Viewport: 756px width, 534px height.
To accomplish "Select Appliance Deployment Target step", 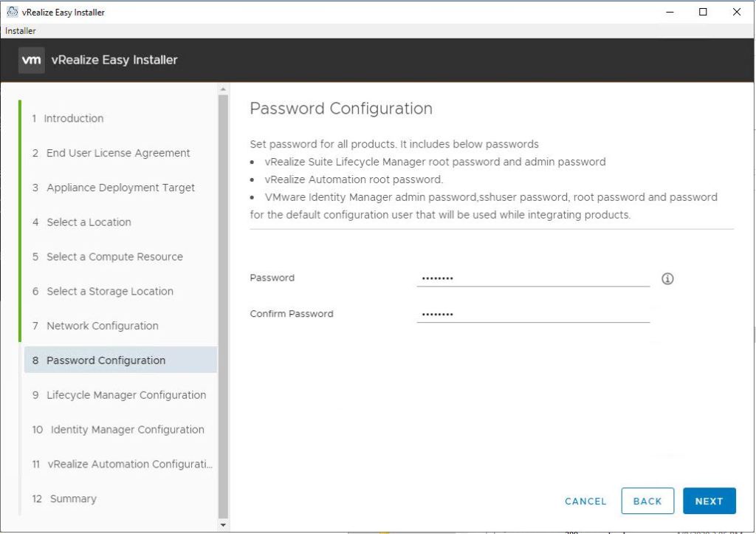I will tap(120, 188).
